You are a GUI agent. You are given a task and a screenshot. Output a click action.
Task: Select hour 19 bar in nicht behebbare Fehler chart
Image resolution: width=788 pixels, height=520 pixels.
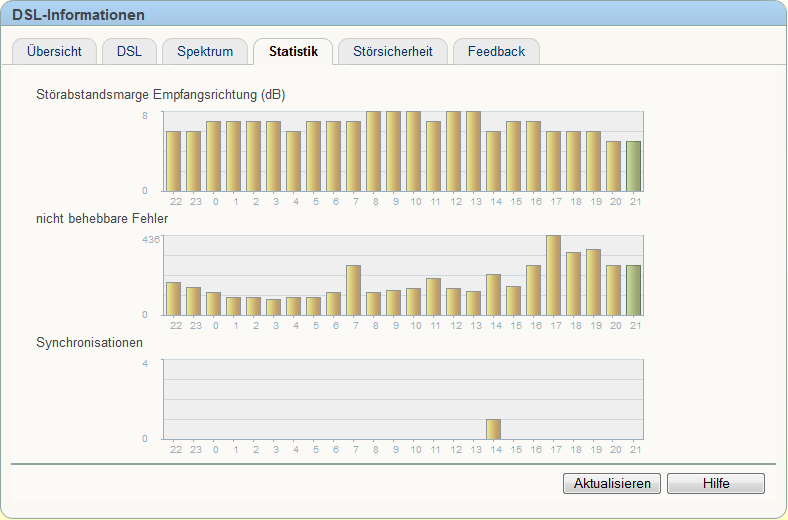[593, 282]
